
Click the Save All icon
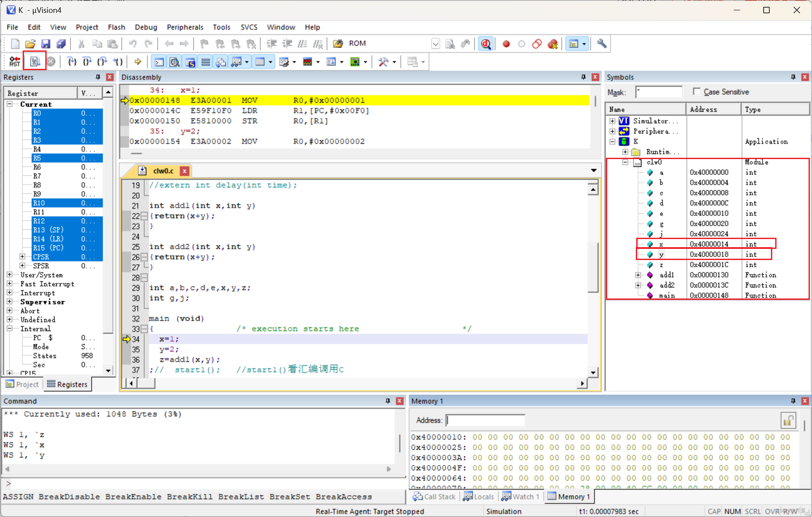(61, 44)
